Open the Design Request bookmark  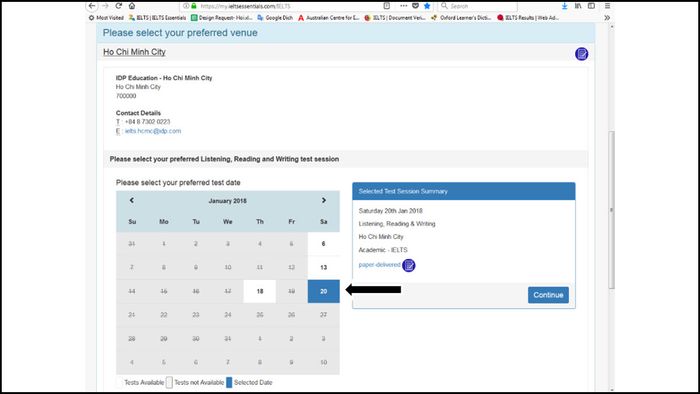pyautogui.click(x=221, y=18)
